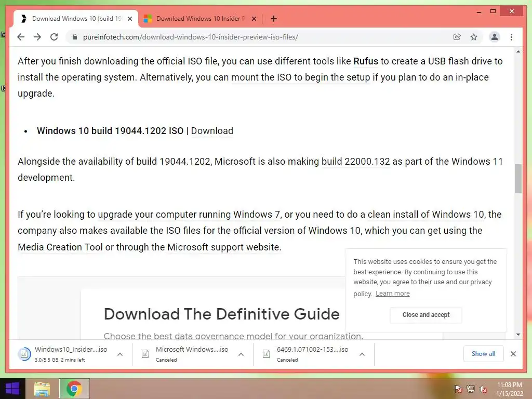The width and height of the screenshot is (532, 399).
Task: Open clean install of Windows 10 link
Action: [426, 215]
